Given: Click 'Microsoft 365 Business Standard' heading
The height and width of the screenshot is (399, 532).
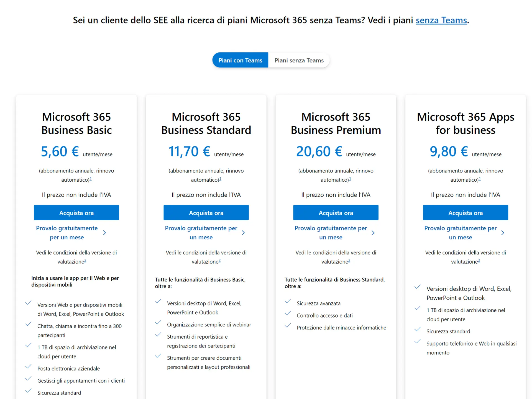Looking at the screenshot, I should point(206,123).
